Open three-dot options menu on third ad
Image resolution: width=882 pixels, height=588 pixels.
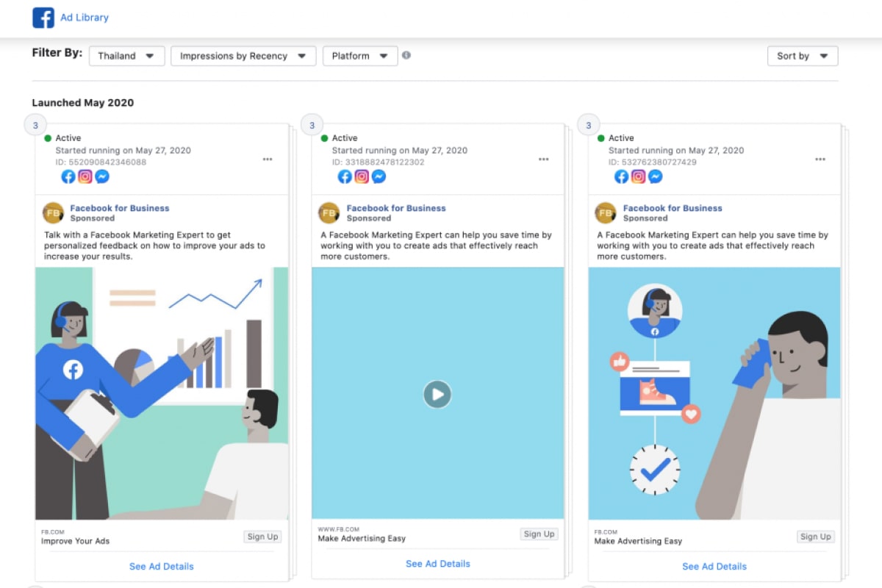coord(820,159)
